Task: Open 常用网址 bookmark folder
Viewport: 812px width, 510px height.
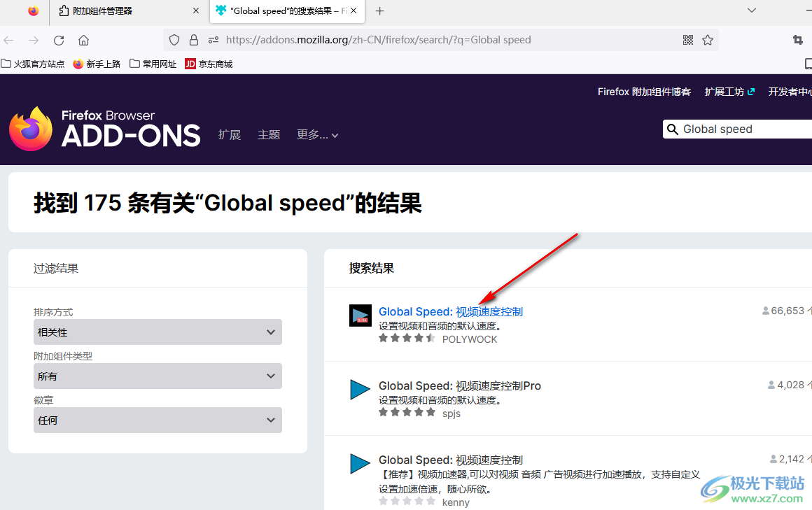Action: pos(153,64)
